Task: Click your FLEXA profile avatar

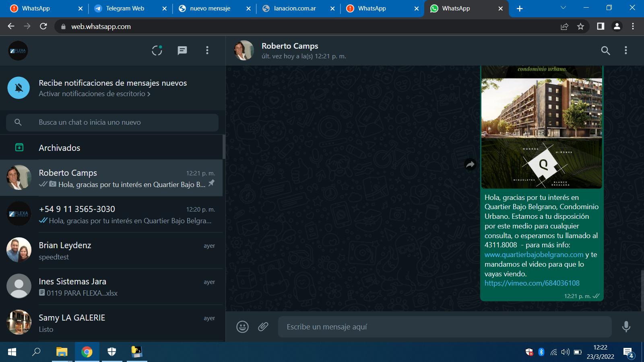Action: pyautogui.click(x=18, y=51)
